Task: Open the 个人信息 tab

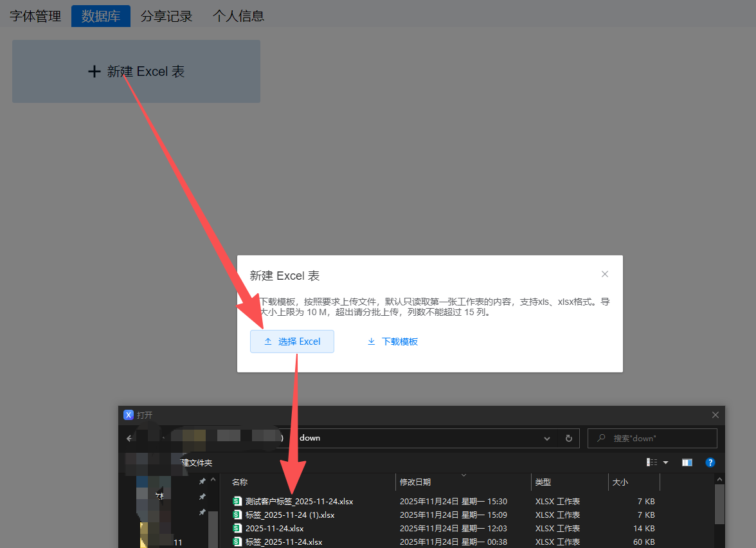Action: (x=239, y=16)
